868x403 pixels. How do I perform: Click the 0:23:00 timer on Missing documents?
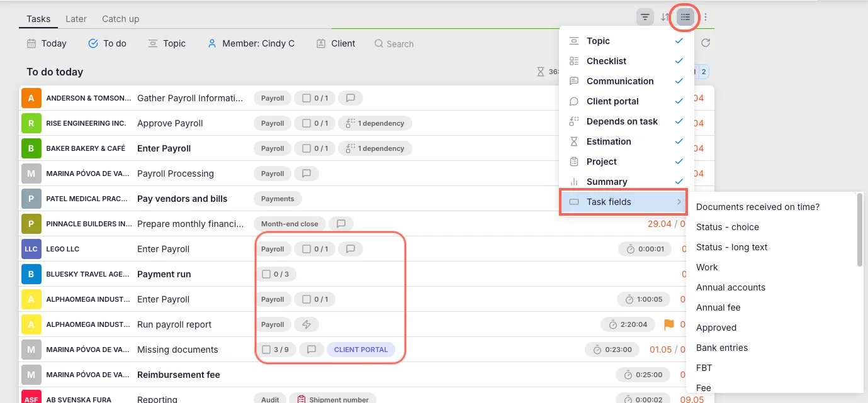click(x=612, y=350)
